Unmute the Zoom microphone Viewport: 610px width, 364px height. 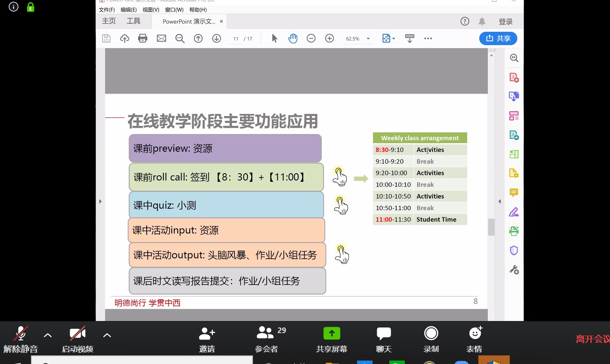(20, 338)
